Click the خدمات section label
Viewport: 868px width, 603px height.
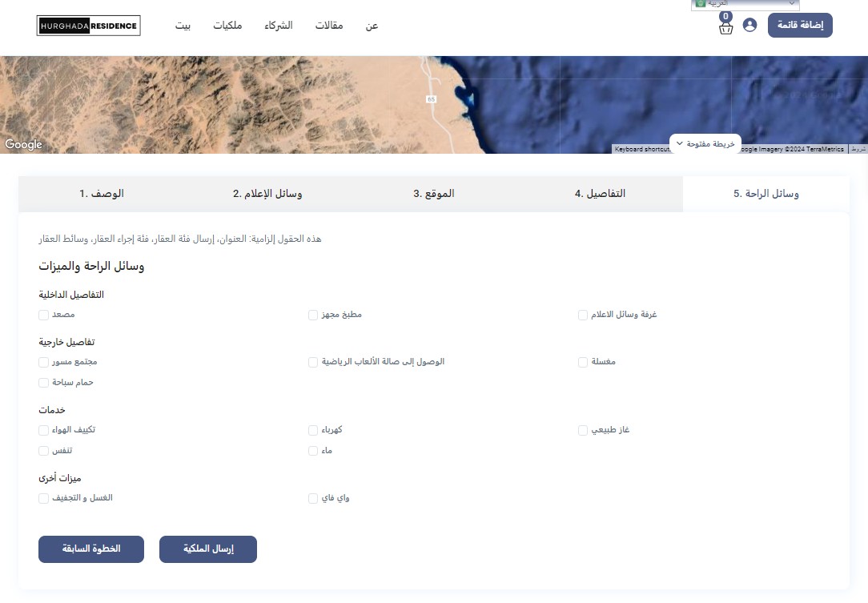coord(52,410)
